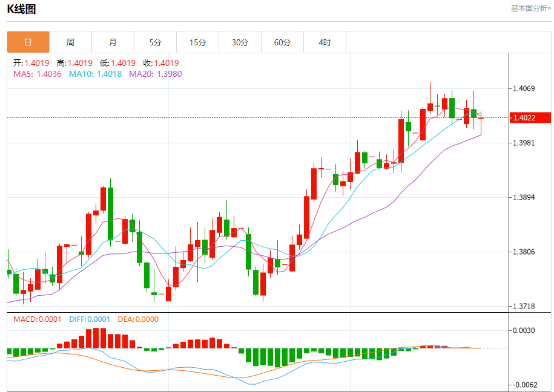The height and width of the screenshot is (392, 554).
Task: Click the 1.4069 price axis label
Action: 524,88
